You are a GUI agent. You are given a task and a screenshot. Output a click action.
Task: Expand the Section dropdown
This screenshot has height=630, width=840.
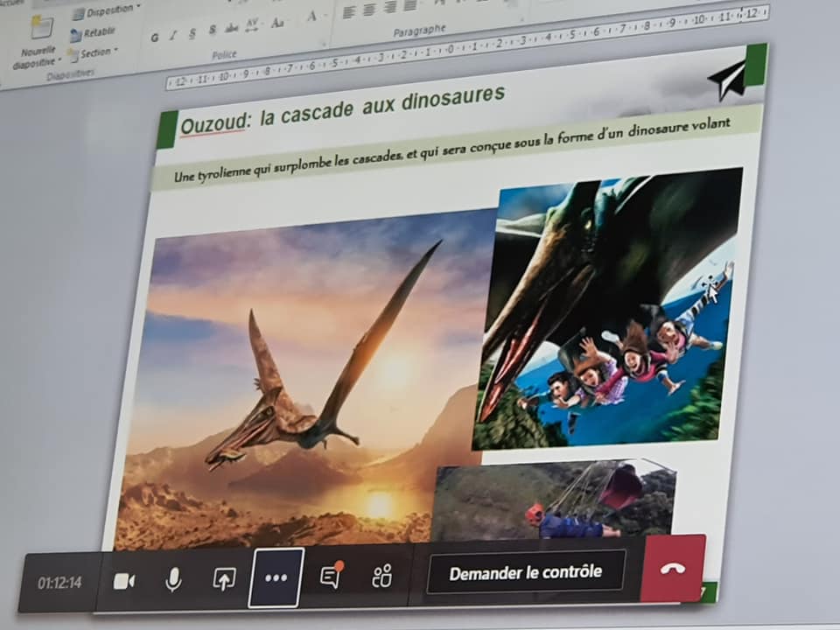(x=98, y=53)
